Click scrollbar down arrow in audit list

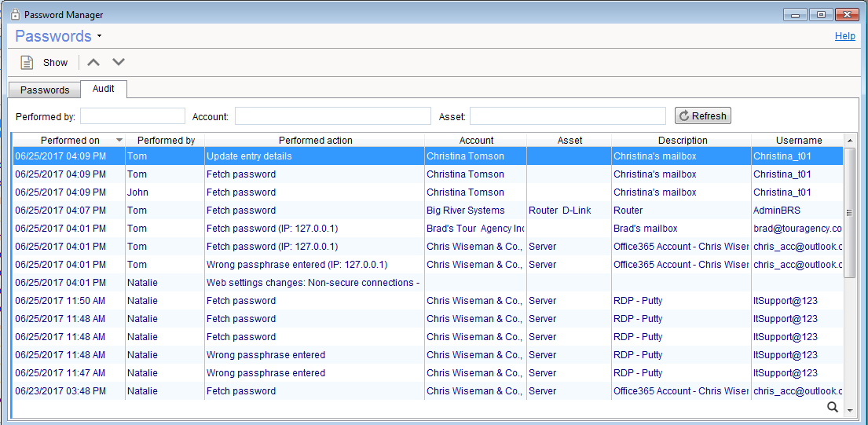[x=849, y=409]
